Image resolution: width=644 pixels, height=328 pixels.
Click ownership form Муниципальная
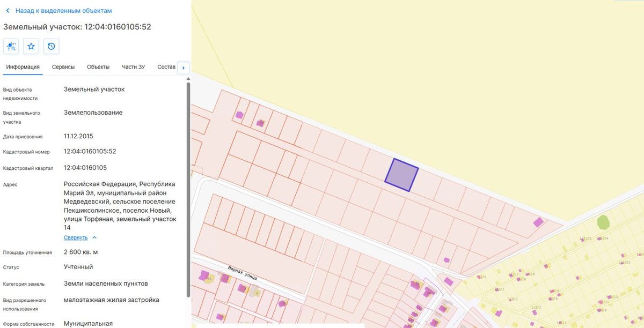click(x=89, y=324)
